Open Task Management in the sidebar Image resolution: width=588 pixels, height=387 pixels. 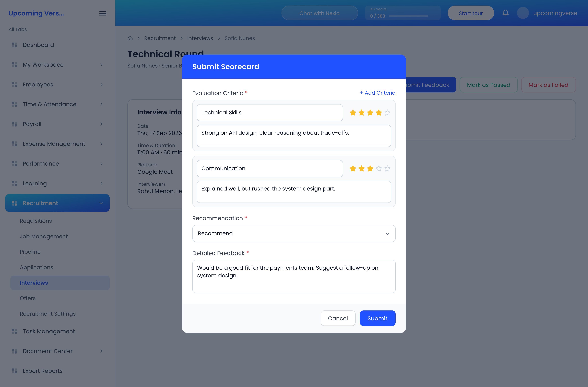[57, 331]
